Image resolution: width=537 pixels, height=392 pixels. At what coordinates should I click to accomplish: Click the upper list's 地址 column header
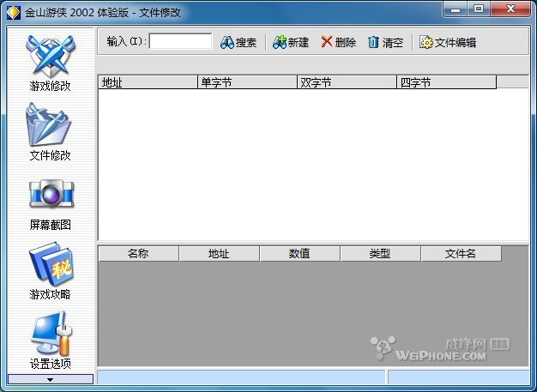[148, 82]
